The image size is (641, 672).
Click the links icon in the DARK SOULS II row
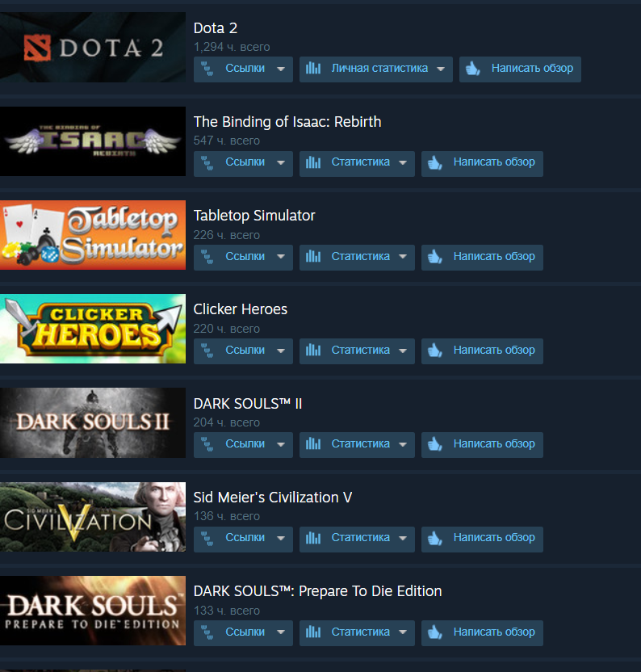[x=207, y=444]
